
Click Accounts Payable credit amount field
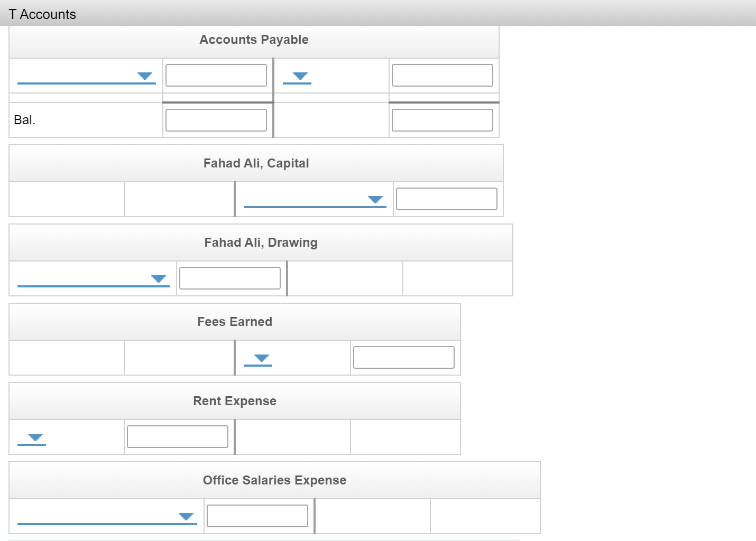click(x=442, y=75)
